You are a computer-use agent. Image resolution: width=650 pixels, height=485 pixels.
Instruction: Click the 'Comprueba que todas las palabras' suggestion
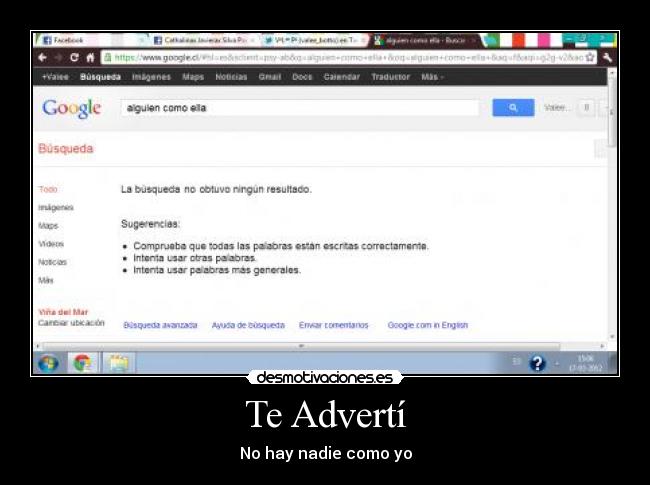click(x=281, y=246)
